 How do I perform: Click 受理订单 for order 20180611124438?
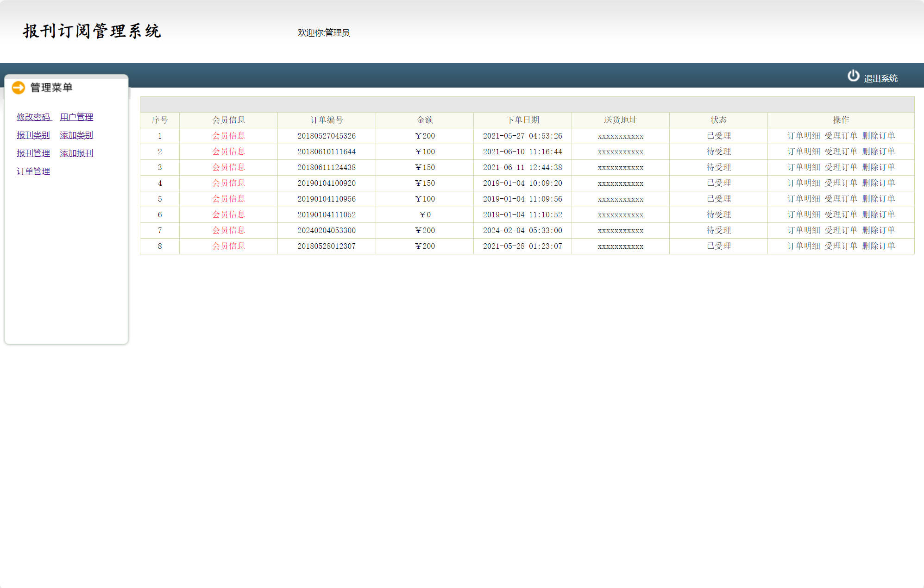(x=841, y=167)
